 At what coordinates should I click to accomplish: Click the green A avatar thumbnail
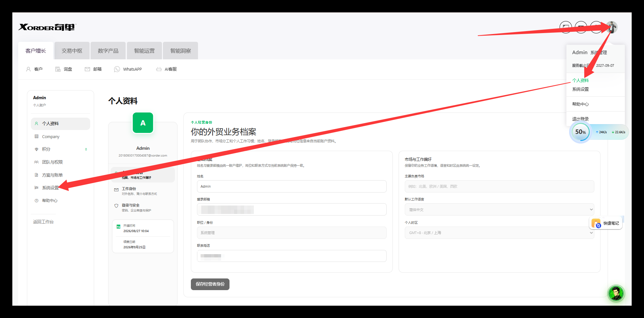pos(143,123)
